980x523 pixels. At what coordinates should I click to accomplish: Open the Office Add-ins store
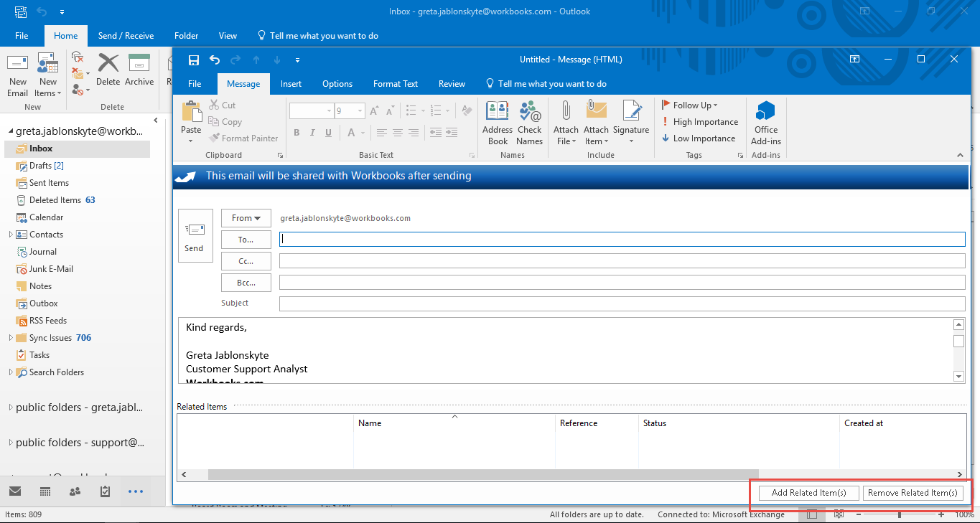tap(766, 123)
